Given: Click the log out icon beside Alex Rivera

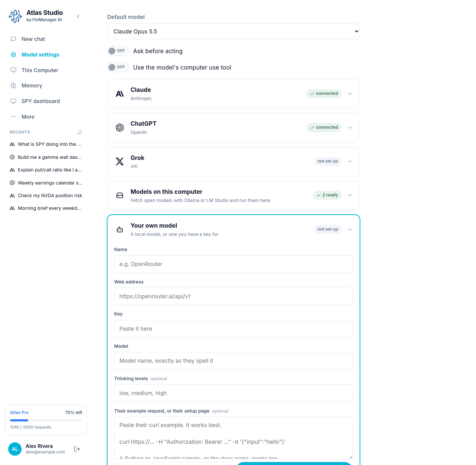Looking at the screenshot, I should pos(77,449).
